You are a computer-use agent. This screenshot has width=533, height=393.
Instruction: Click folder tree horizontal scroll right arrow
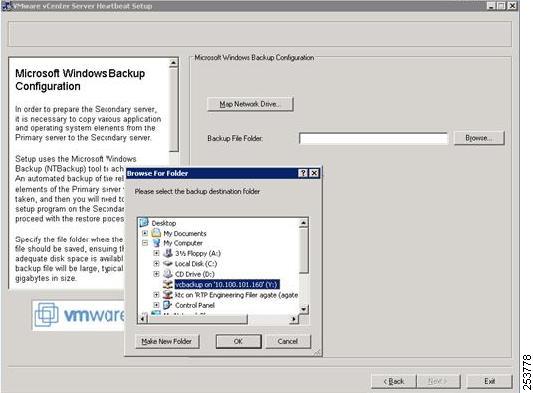pyautogui.click(x=294, y=319)
